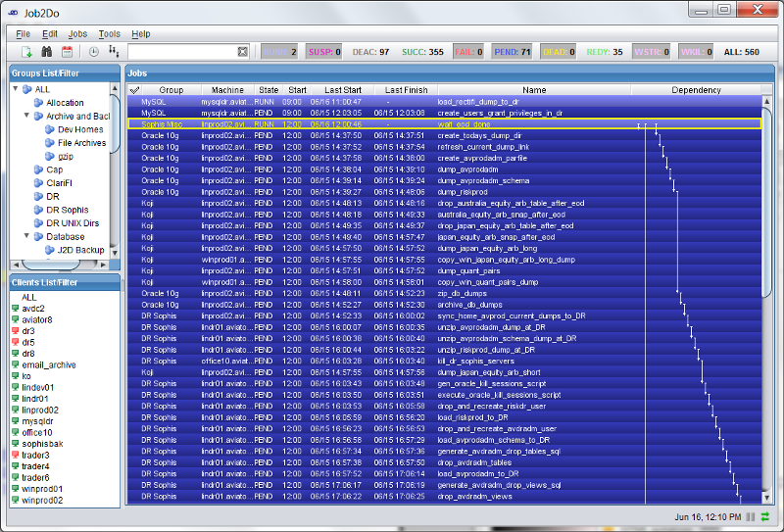Click the Dev Homes group globe icon
Image resolution: width=784 pixels, height=532 pixels.
pyautogui.click(x=50, y=129)
